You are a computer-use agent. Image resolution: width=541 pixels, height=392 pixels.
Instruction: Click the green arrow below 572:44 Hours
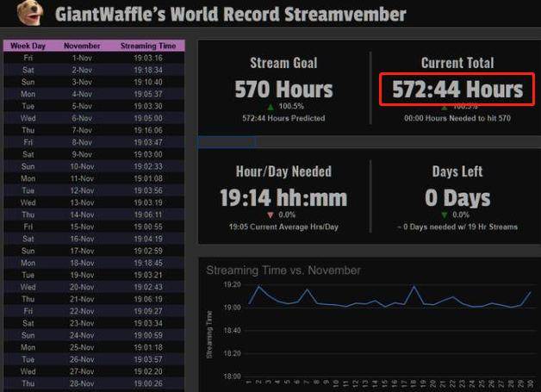[445, 107]
